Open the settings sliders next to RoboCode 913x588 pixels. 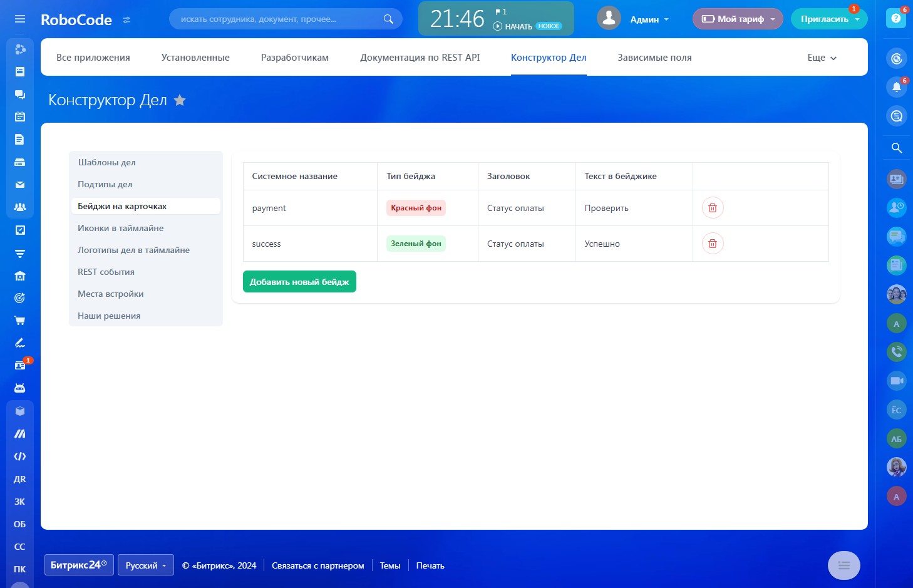(x=126, y=20)
